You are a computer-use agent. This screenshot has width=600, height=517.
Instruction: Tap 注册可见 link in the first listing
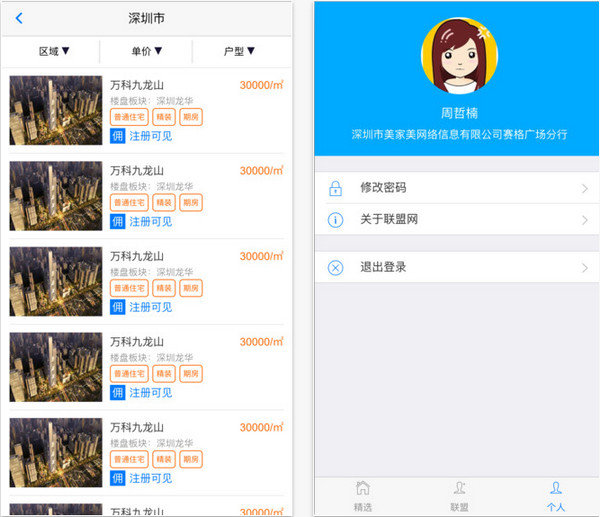[150, 137]
